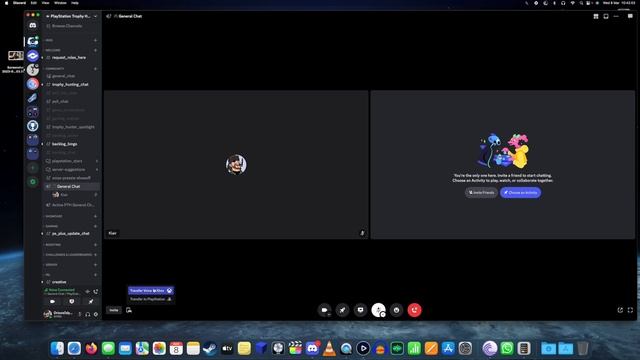Turn on camera in call controls
Image resolution: width=640 pixels, height=360 pixels.
pos(324,310)
